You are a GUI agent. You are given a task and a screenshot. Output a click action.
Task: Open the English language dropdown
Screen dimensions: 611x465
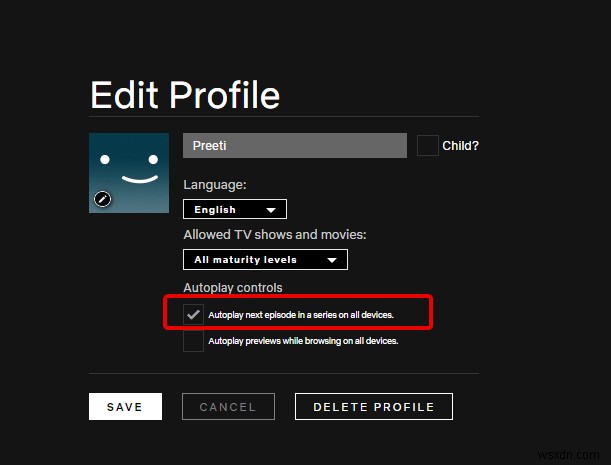click(234, 210)
